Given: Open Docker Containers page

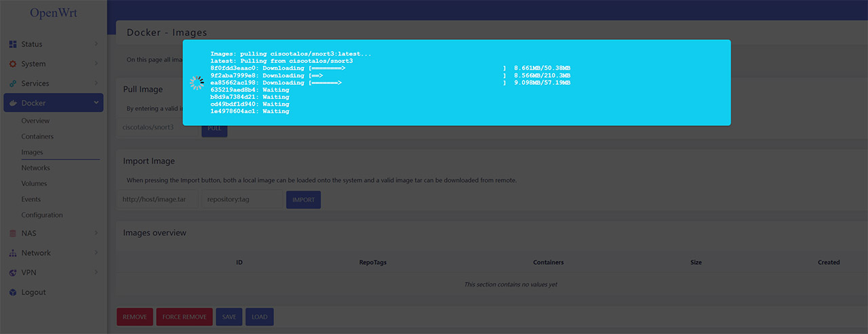Looking at the screenshot, I should (37, 136).
